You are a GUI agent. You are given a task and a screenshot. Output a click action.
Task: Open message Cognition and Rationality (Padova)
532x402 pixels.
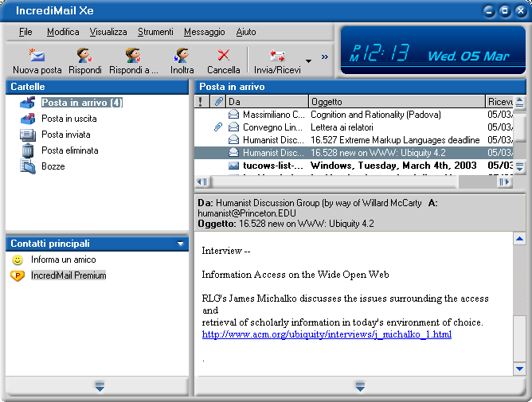coord(376,115)
